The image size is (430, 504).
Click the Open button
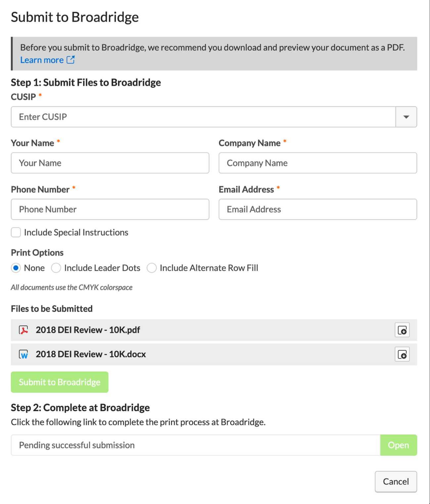(399, 445)
